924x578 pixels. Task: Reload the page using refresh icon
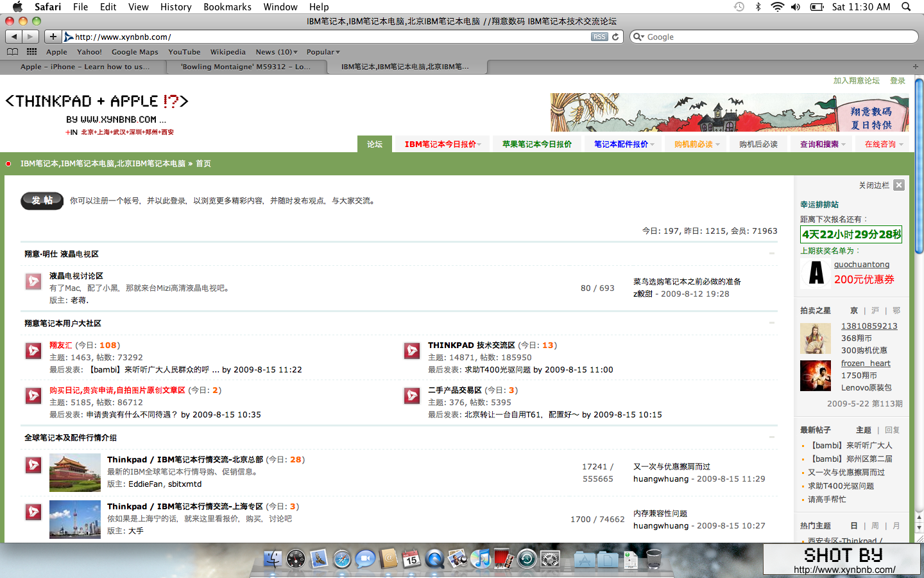615,37
